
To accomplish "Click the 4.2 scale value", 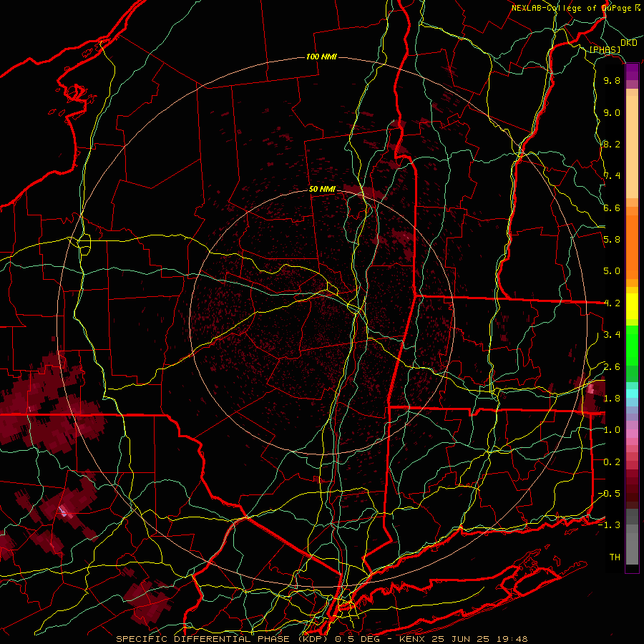I will 612,303.
